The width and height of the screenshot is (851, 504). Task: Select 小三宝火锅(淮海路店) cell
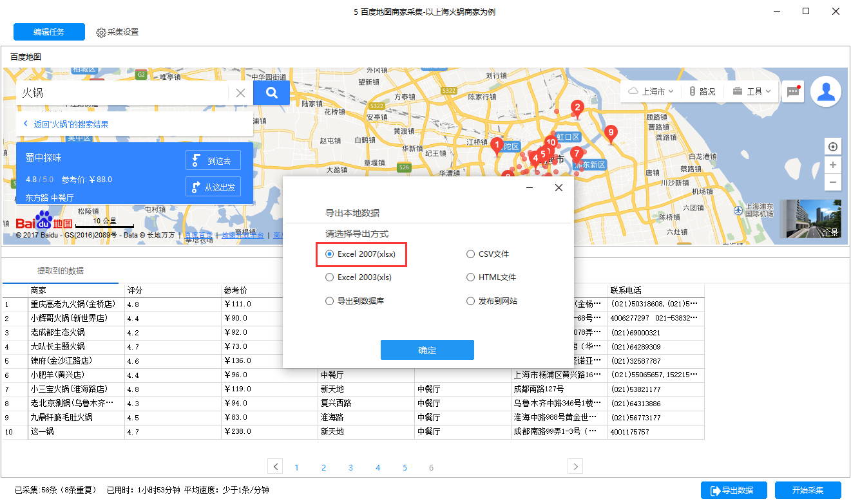click(x=77, y=389)
